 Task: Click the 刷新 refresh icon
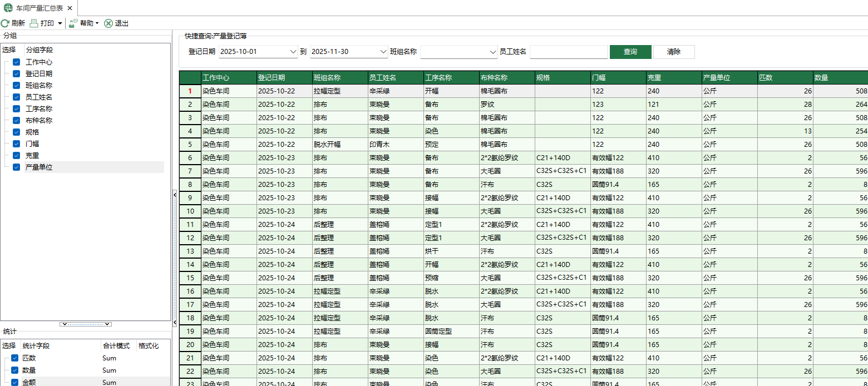click(x=6, y=23)
